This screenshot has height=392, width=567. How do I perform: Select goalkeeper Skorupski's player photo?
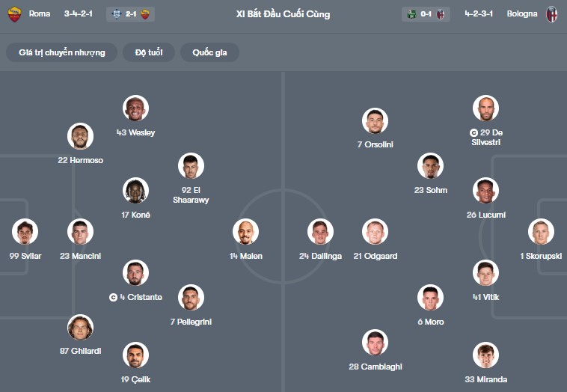click(x=541, y=232)
